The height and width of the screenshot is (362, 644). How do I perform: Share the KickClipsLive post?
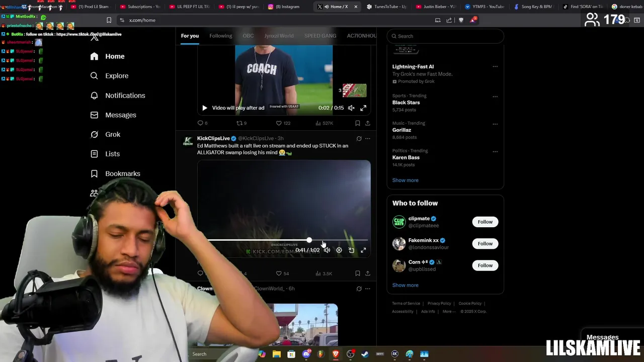pyautogui.click(x=368, y=274)
